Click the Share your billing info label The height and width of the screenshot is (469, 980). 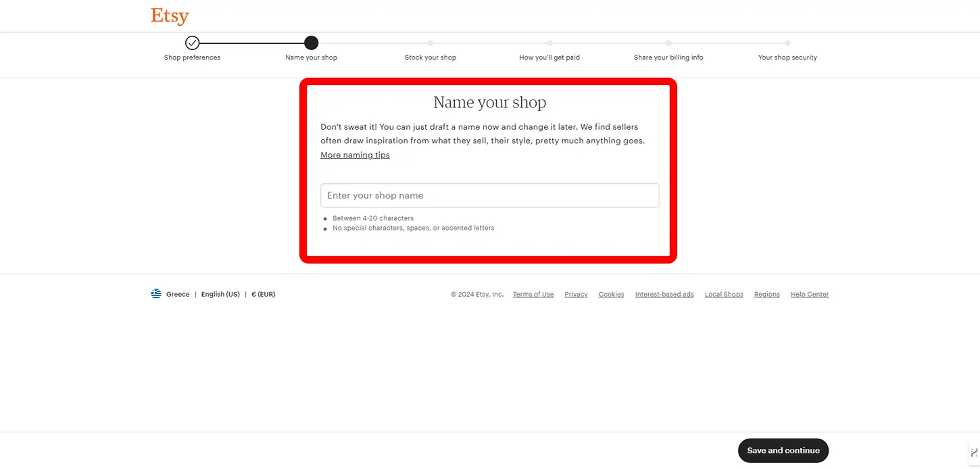point(668,57)
